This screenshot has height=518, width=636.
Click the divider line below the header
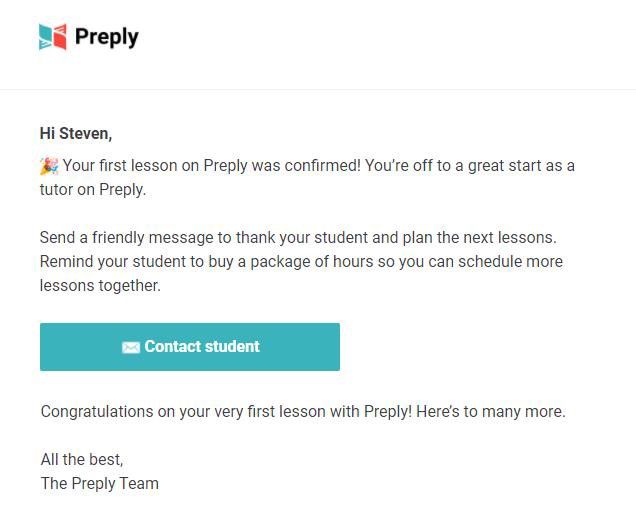(x=318, y=90)
